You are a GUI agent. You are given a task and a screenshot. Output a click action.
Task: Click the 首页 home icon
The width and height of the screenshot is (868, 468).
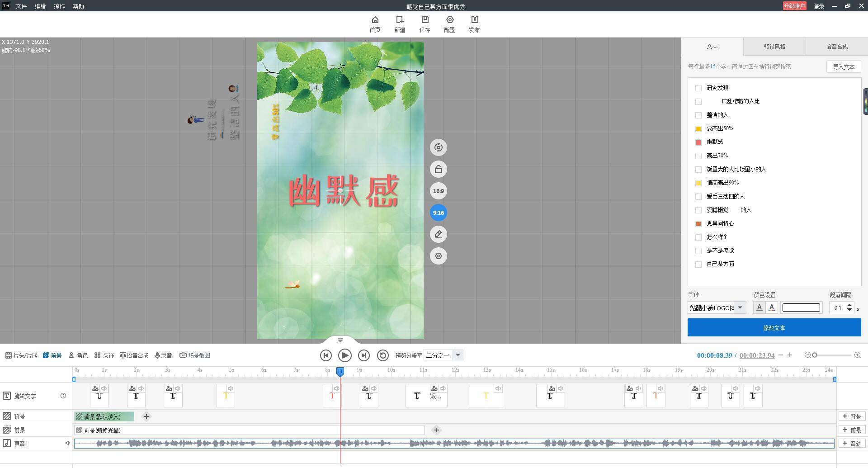(x=375, y=20)
